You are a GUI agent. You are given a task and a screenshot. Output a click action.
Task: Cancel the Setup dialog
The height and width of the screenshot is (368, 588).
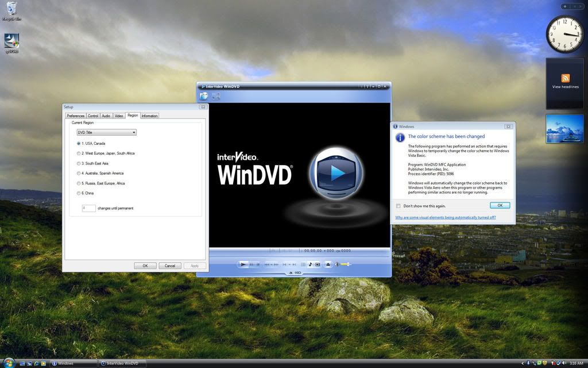point(170,266)
